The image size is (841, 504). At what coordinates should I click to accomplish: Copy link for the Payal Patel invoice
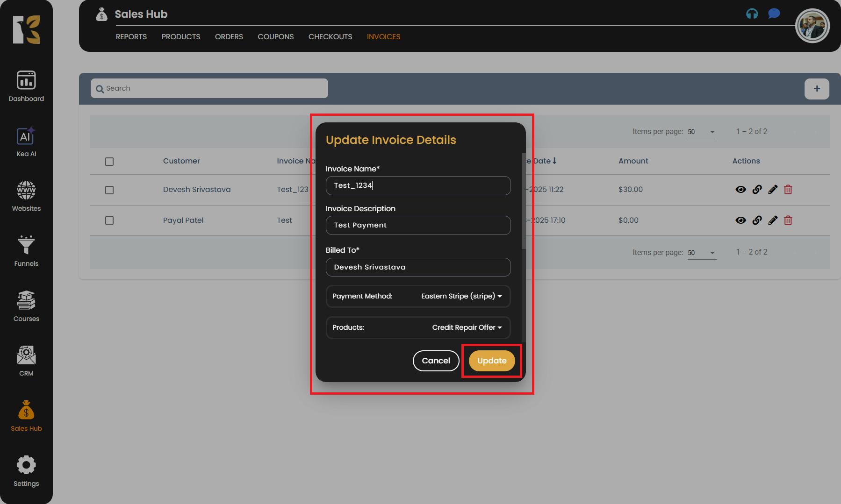(757, 220)
